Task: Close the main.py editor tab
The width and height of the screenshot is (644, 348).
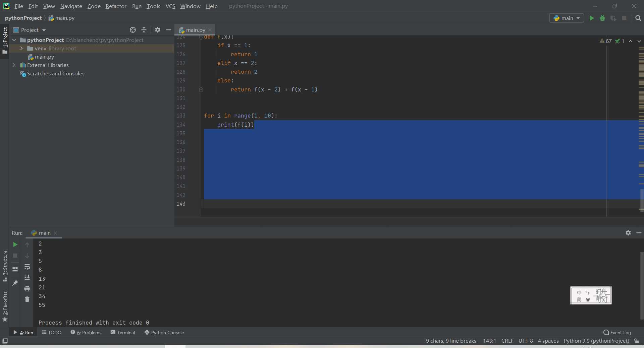Action: pos(210,30)
